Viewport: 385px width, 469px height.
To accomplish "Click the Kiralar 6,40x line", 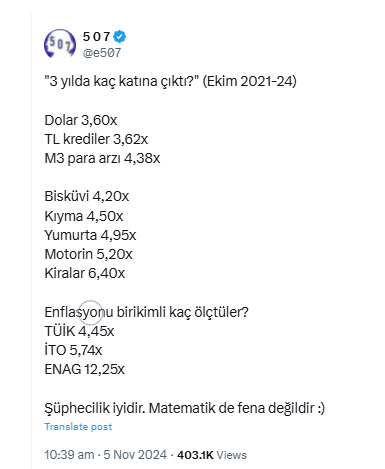I will tap(85, 273).
